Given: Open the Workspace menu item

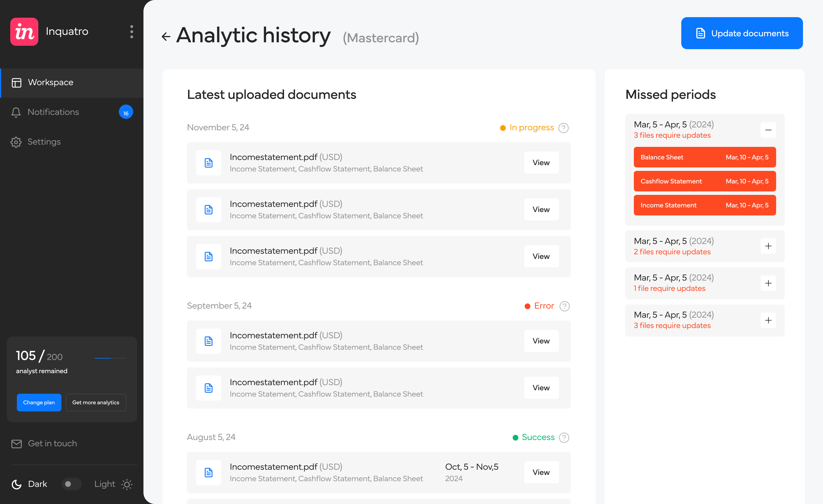Looking at the screenshot, I should point(72,83).
